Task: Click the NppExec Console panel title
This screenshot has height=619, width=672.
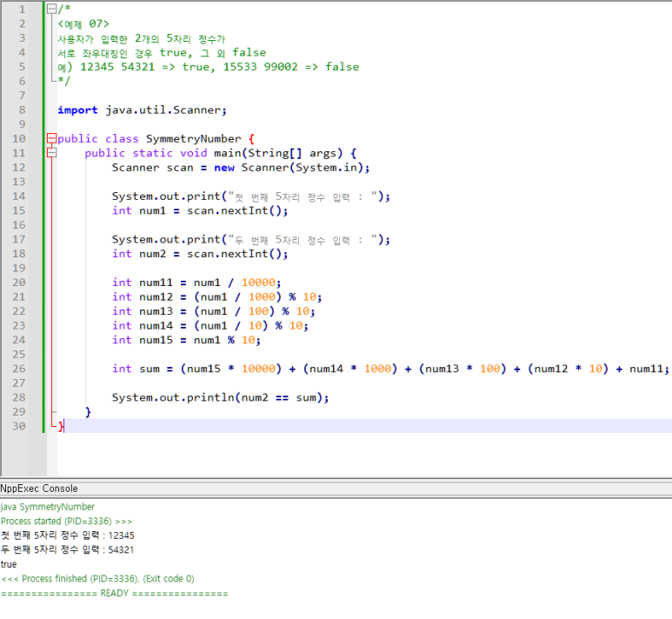Action: click(39, 489)
